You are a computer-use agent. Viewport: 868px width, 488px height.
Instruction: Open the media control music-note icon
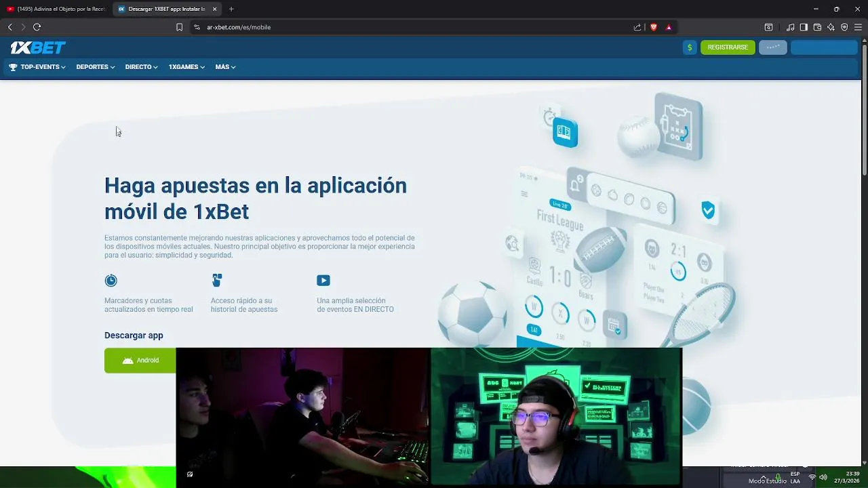790,27
